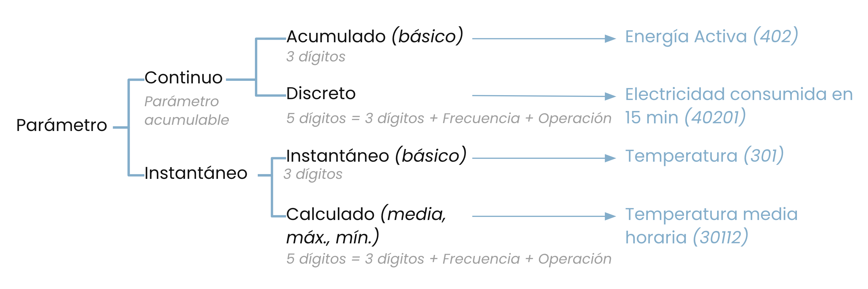Click 'Electricidad consumida en 15 min (40201)'

point(739,106)
